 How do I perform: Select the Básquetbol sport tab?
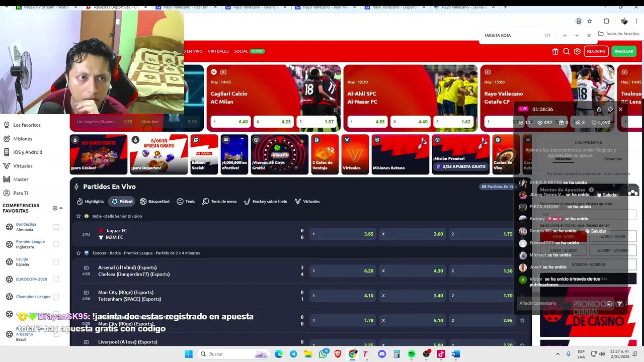coord(154,202)
